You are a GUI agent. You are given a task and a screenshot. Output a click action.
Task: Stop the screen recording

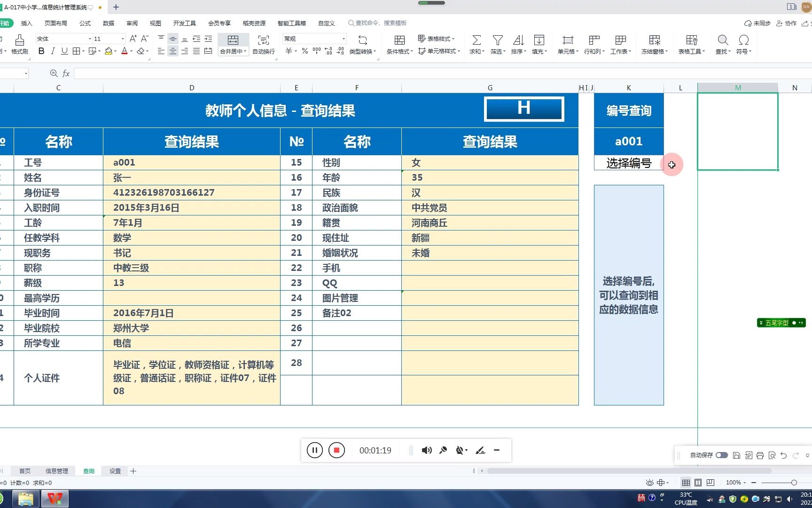pyautogui.click(x=336, y=450)
